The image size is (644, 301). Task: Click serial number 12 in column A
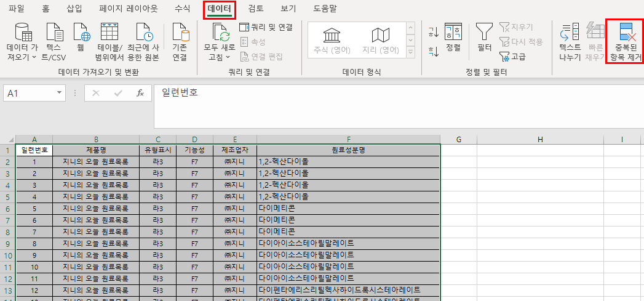point(34,289)
